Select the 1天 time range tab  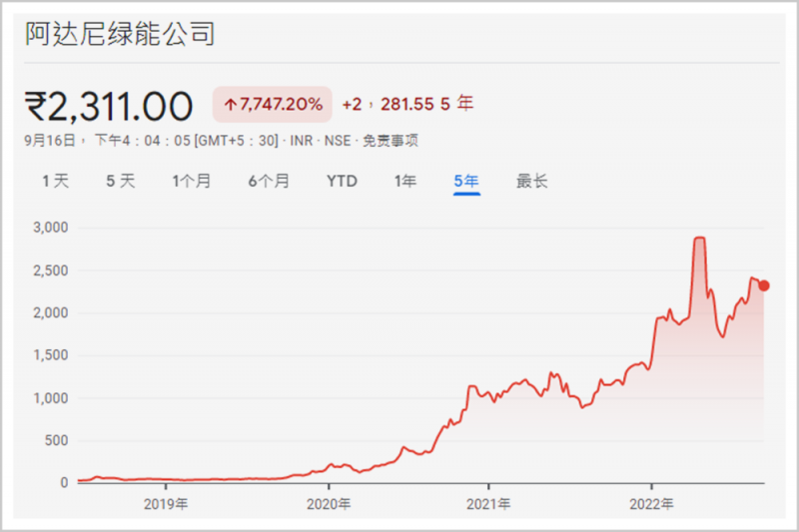(56, 181)
